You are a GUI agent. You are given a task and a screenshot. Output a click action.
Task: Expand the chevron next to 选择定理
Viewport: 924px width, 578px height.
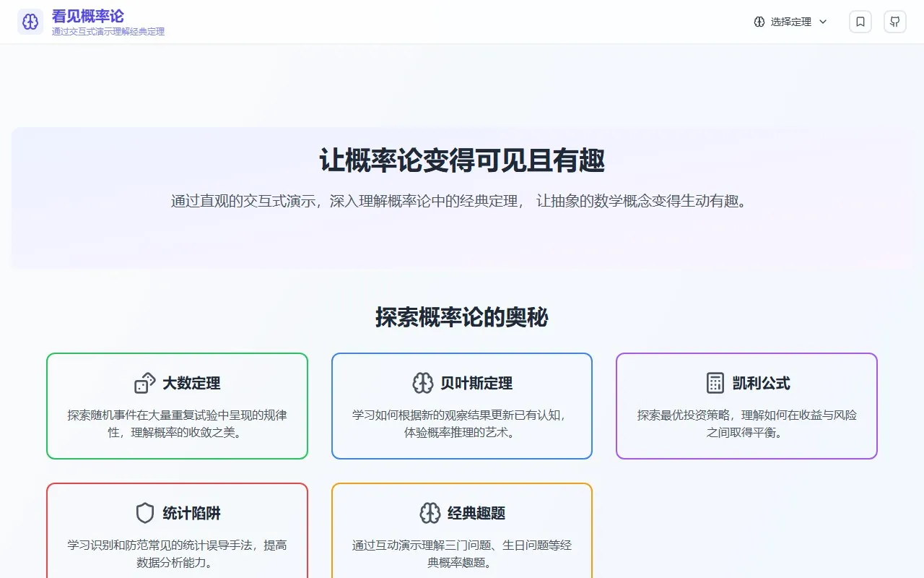[823, 22]
